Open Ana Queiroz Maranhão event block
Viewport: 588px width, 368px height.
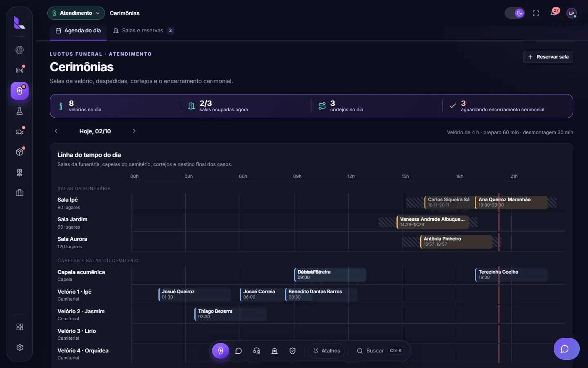point(511,202)
